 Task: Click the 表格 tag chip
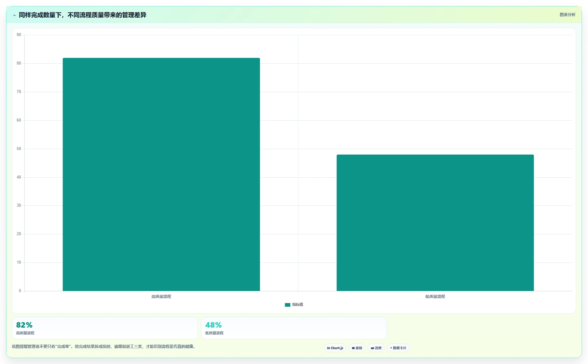[x=357, y=348]
